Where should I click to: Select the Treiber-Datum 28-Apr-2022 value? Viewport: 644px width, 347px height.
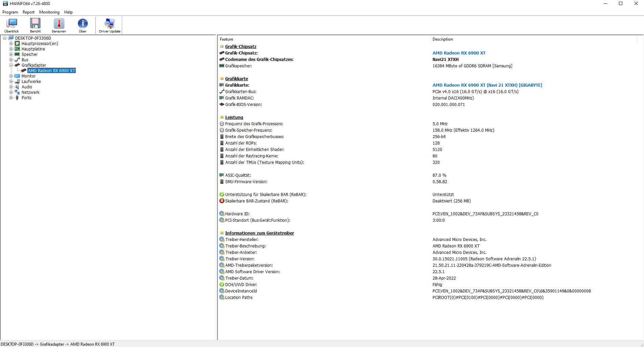pos(444,278)
